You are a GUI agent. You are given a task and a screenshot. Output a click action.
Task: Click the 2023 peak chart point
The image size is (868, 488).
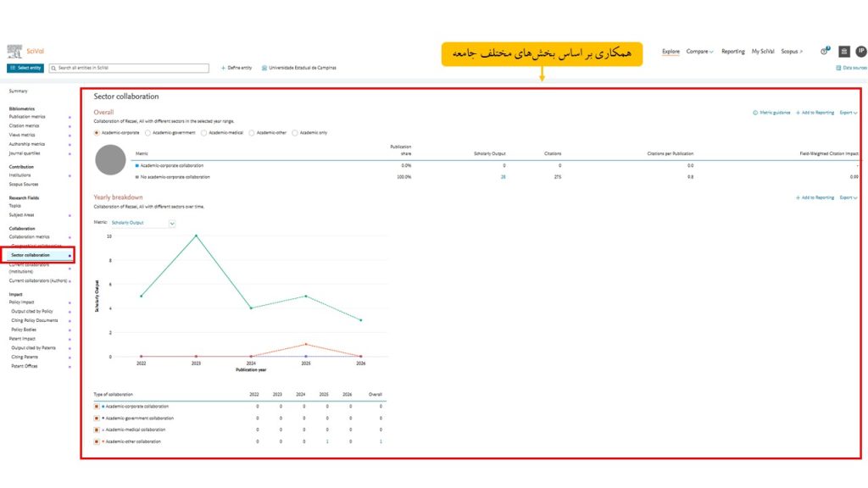point(196,236)
